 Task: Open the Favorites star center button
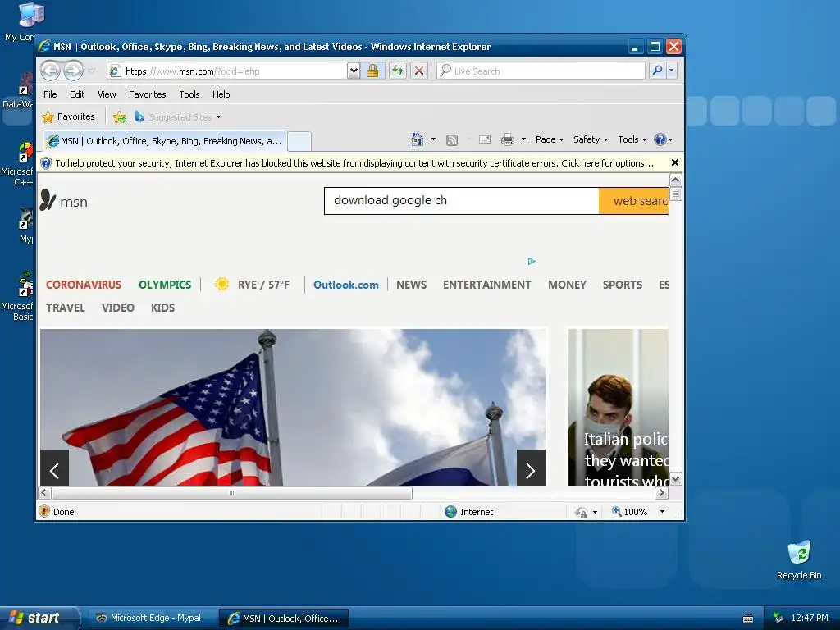point(69,116)
